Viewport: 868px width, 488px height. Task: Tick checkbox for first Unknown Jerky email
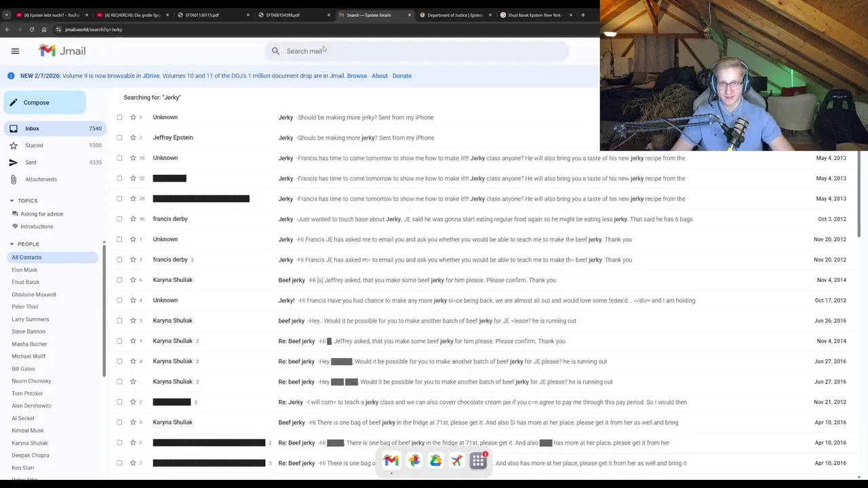click(119, 117)
